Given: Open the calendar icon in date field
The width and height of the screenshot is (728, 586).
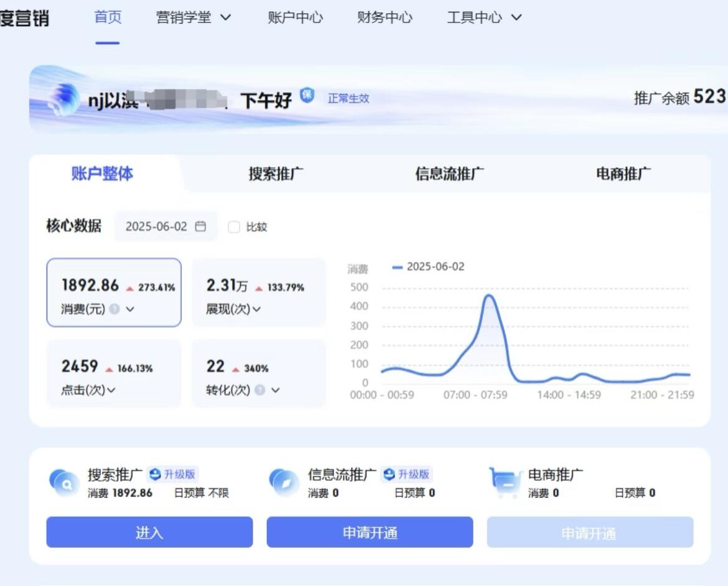Looking at the screenshot, I should click(x=200, y=226).
